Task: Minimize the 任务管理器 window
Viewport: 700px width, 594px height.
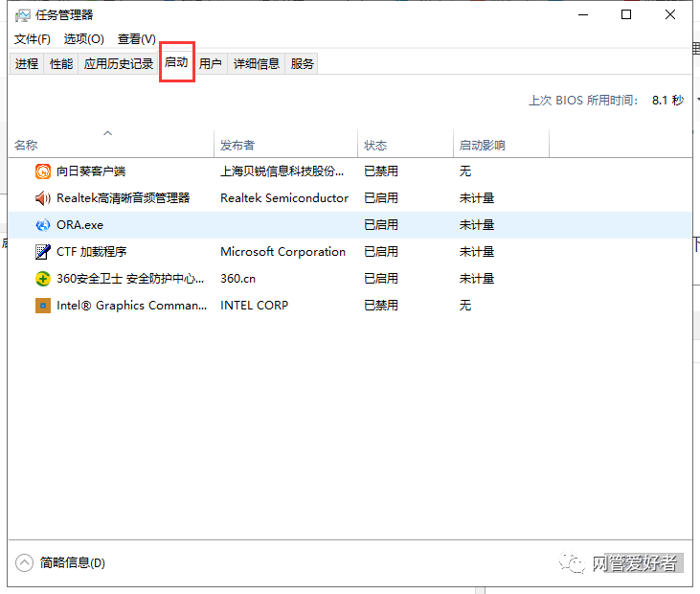Action: (x=583, y=14)
